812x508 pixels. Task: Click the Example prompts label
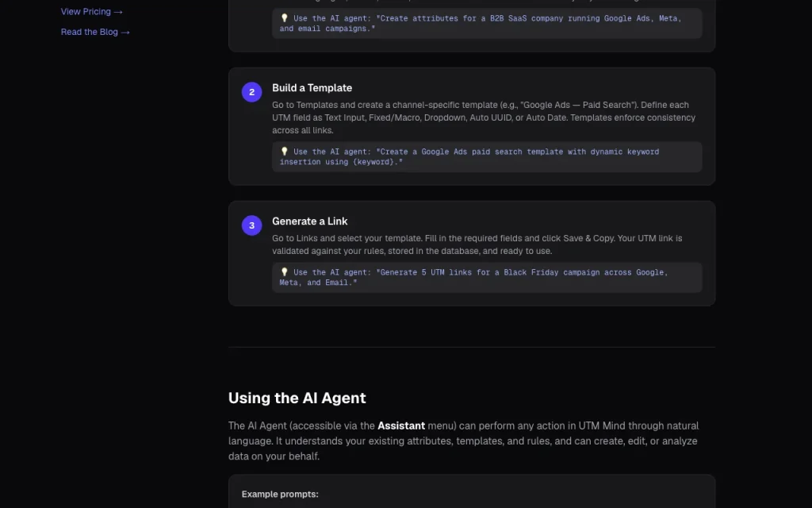click(x=280, y=494)
